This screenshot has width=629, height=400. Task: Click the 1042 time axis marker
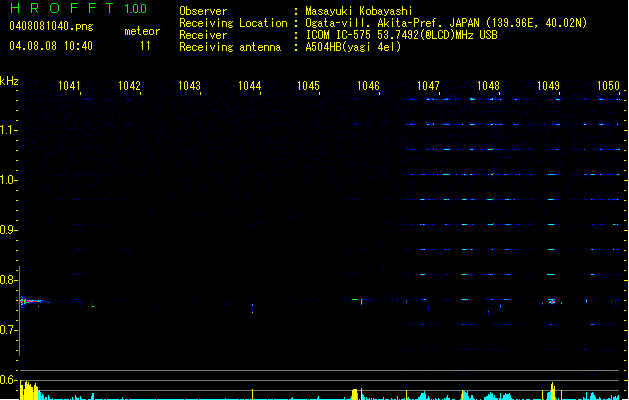pyautogui.click(x=129, y=86)
